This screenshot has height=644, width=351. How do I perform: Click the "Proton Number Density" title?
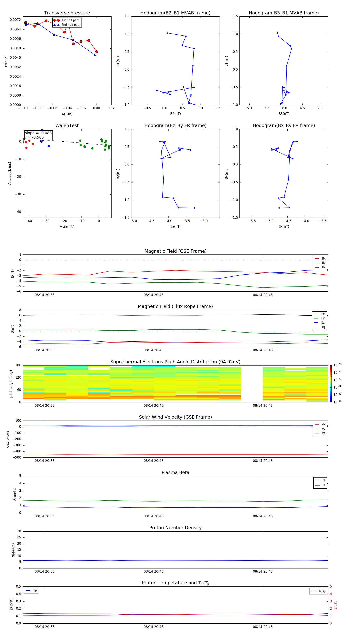tap(175, 528)
